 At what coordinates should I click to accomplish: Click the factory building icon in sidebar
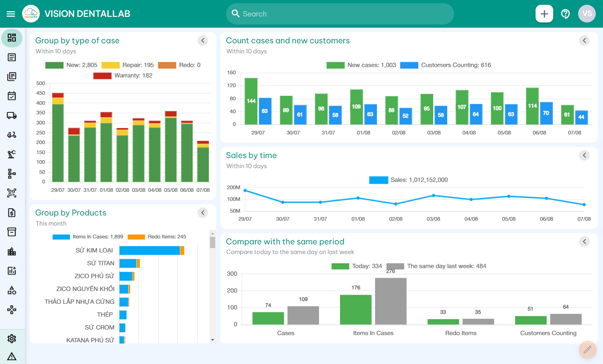[x=12, y=251]
